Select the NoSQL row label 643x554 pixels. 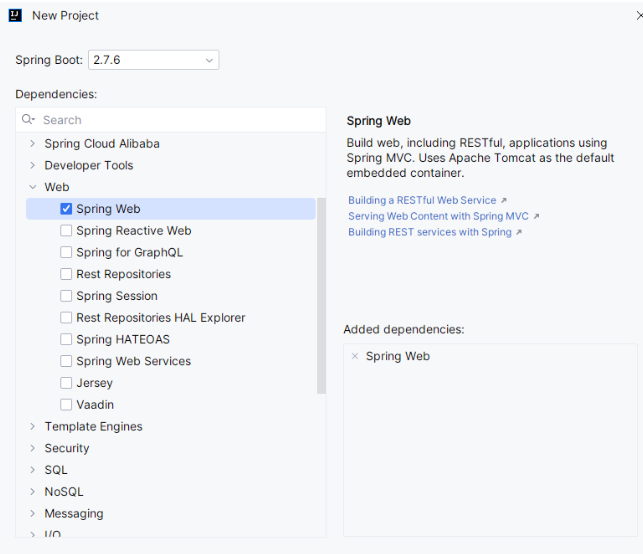coord(64,492)
